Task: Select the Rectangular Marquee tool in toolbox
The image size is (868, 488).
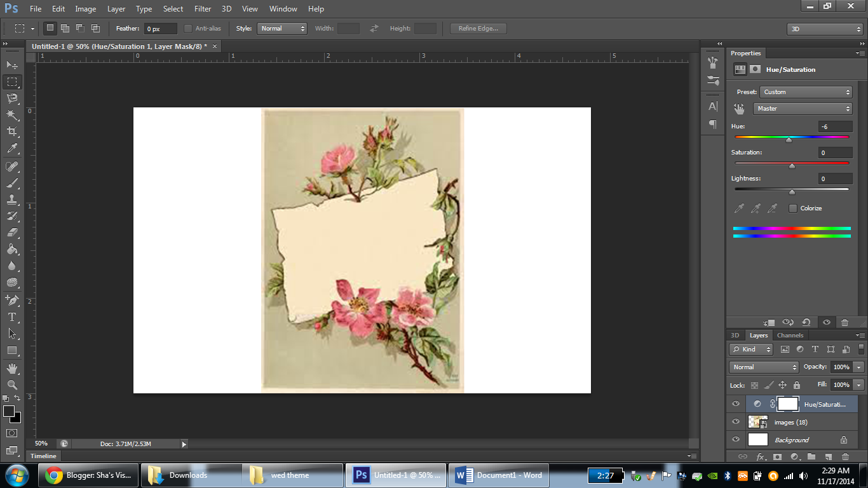Action: (x=12, y=82)
